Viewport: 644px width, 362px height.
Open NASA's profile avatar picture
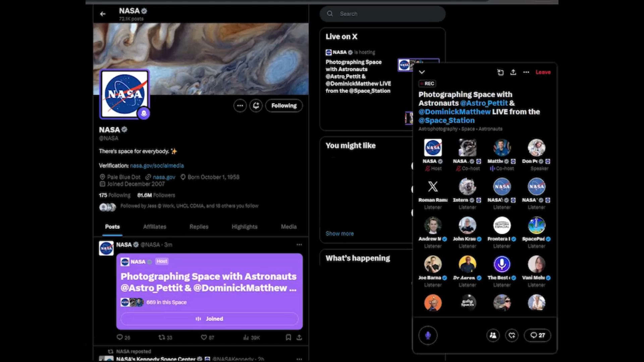point(124,94)
